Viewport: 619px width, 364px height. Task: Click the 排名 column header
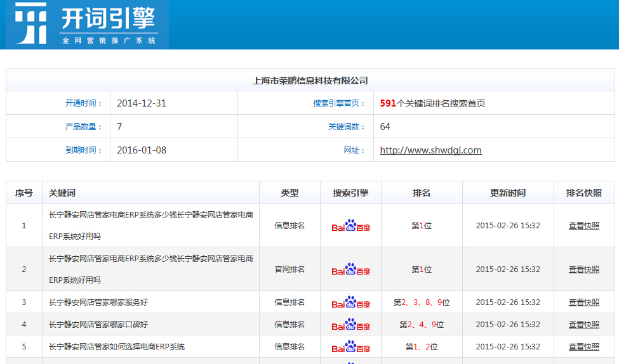pos(421,193)
